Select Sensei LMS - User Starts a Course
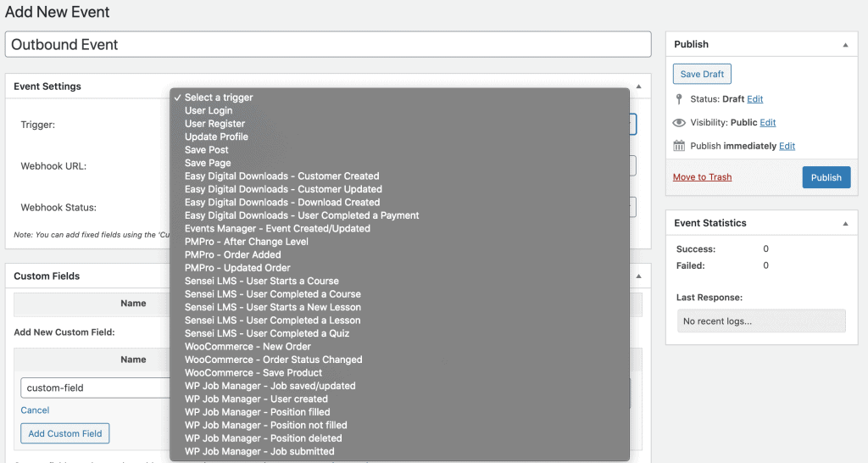The image size is (868, 463). 399,281
